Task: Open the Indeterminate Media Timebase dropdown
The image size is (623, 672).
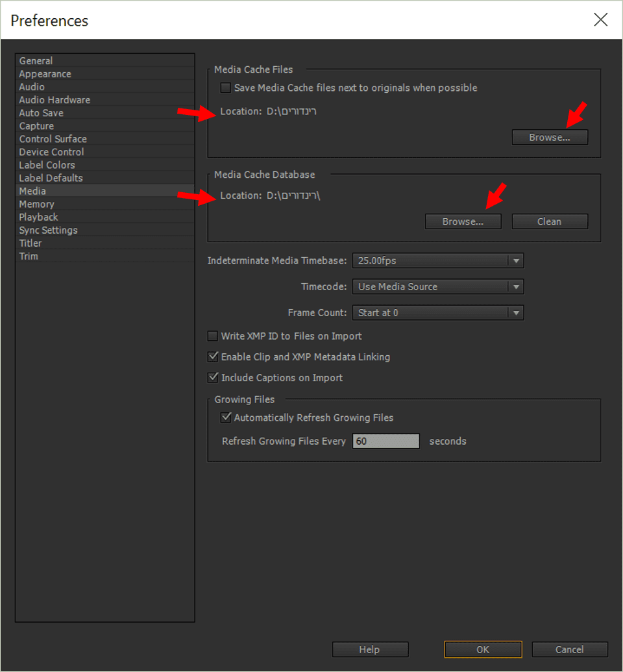Action: coord(438,260)
